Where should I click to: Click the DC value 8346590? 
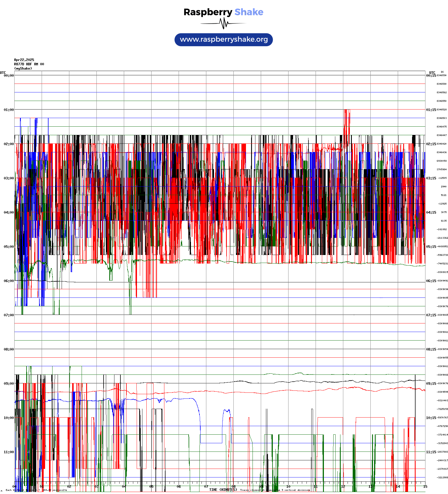441,76
